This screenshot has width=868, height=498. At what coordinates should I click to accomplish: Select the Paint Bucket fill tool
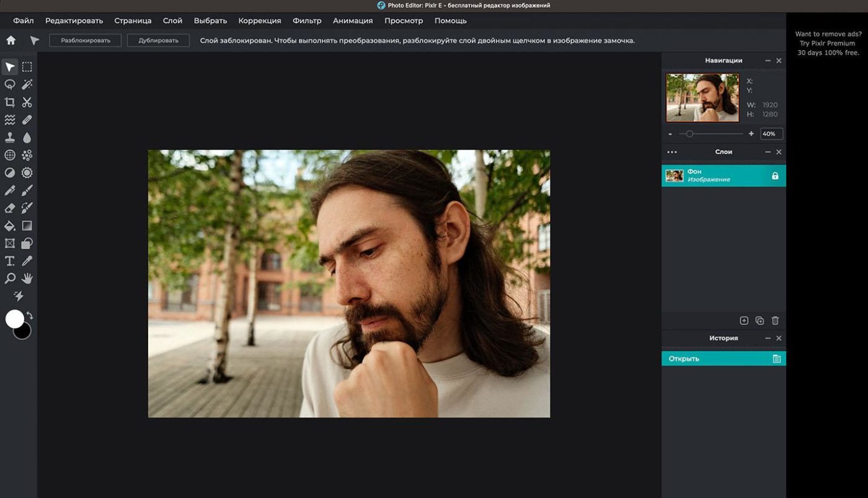click(x=10, y=226)
